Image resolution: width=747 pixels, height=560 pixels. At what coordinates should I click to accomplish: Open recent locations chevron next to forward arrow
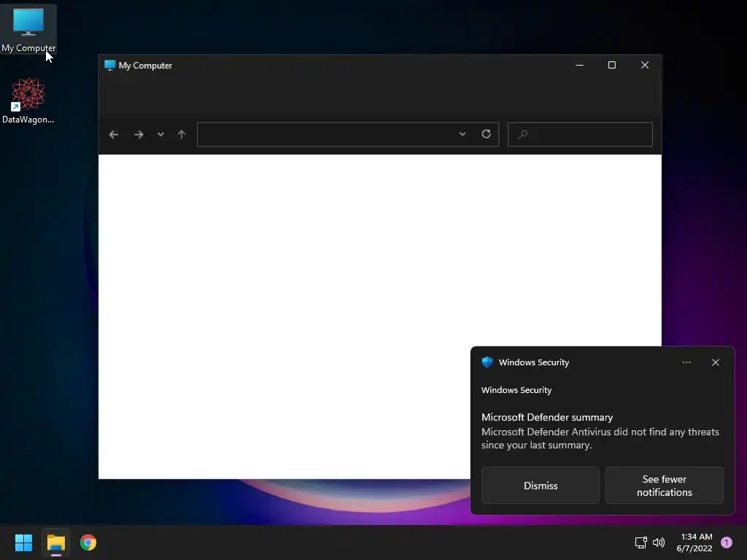pos(160,134)
